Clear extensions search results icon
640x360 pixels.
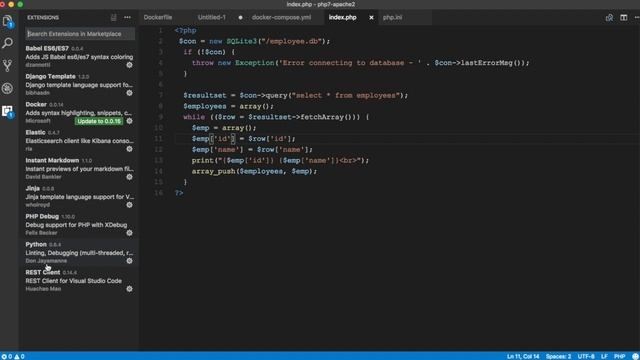coord(113,18)
